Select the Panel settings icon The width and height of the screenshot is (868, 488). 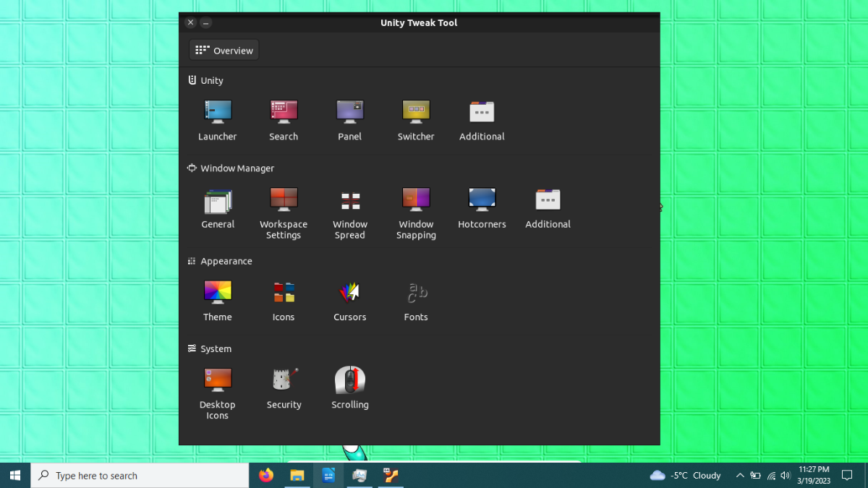click(350, 120)
